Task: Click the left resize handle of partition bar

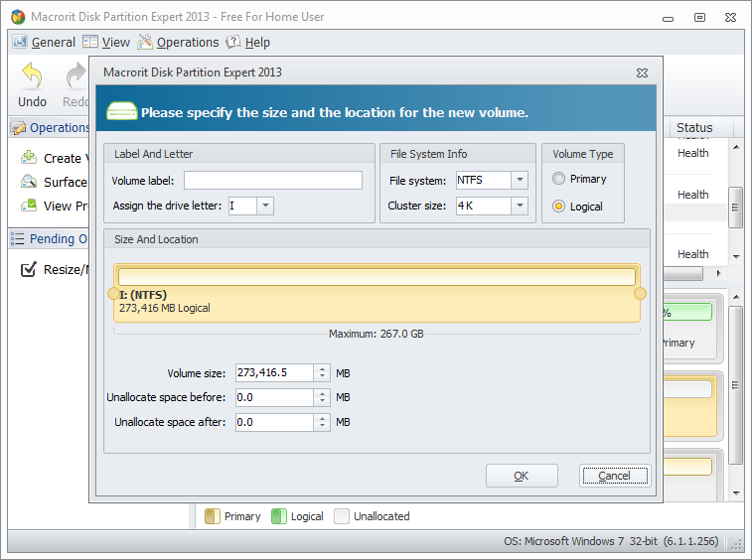Action: click(x=113, y=294)
